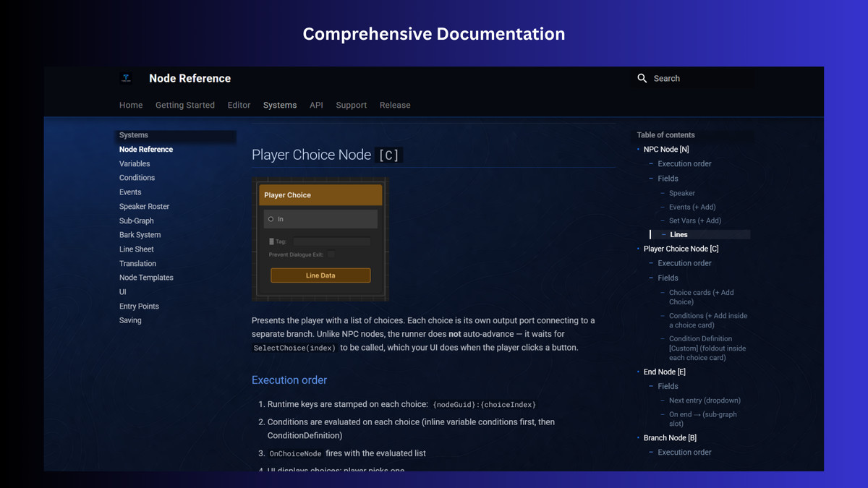Open the Release nav tab
Image resolution: width=868 pixels, height=488 pixels.
pyautogui.click(x=395, y=105)
